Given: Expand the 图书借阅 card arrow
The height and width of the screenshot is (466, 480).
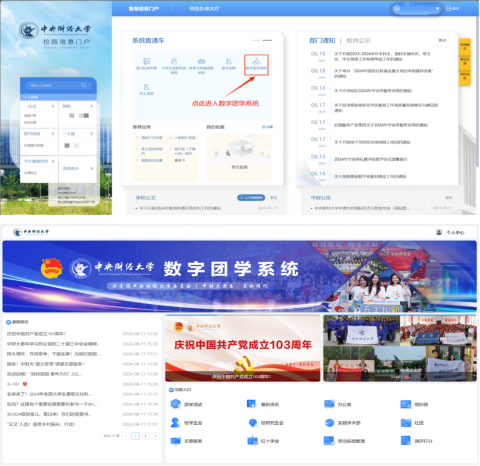Looking at the screenshot, I should (x=53, y=134).
